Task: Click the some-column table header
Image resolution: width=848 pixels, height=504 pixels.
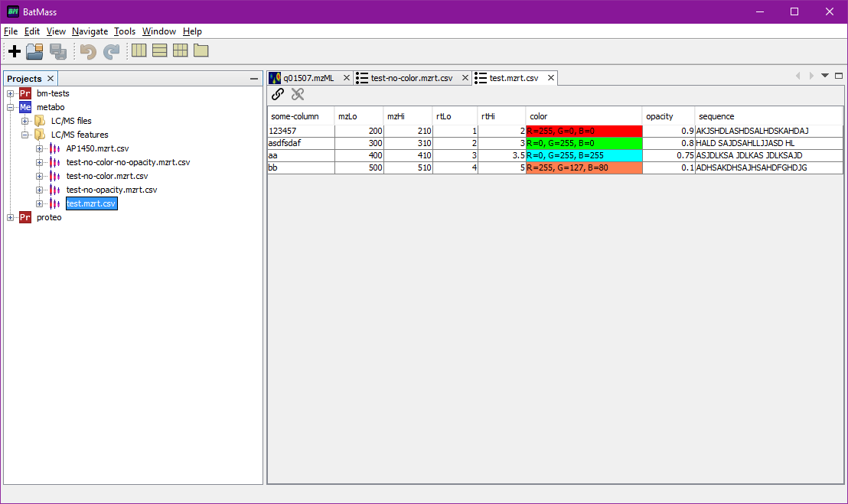Action: [302, 116]
